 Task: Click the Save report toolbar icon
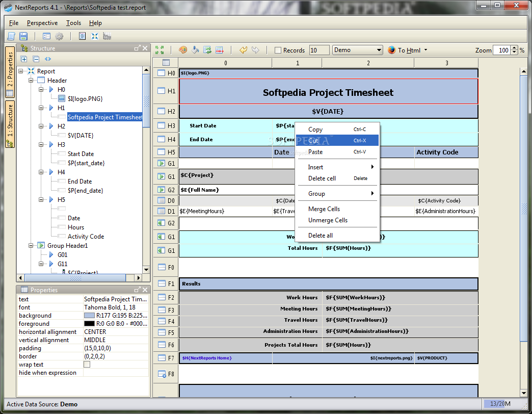click(x=23, y=36)
